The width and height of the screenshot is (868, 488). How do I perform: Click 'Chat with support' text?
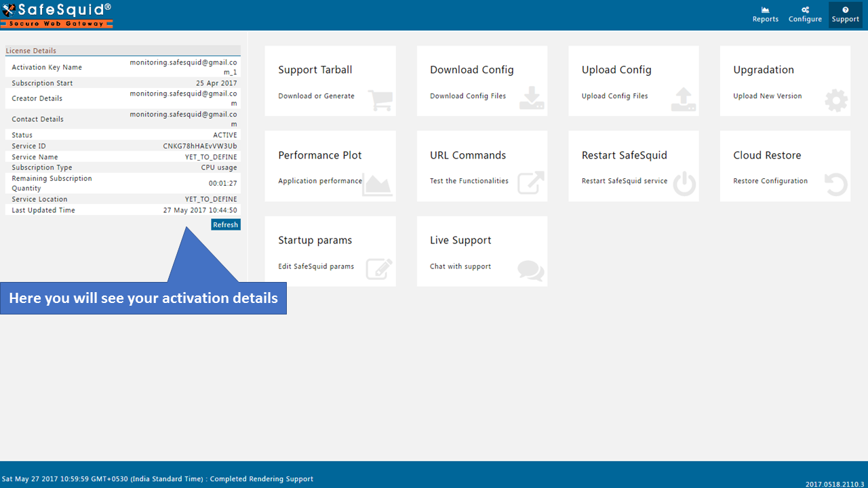(460, 266)
